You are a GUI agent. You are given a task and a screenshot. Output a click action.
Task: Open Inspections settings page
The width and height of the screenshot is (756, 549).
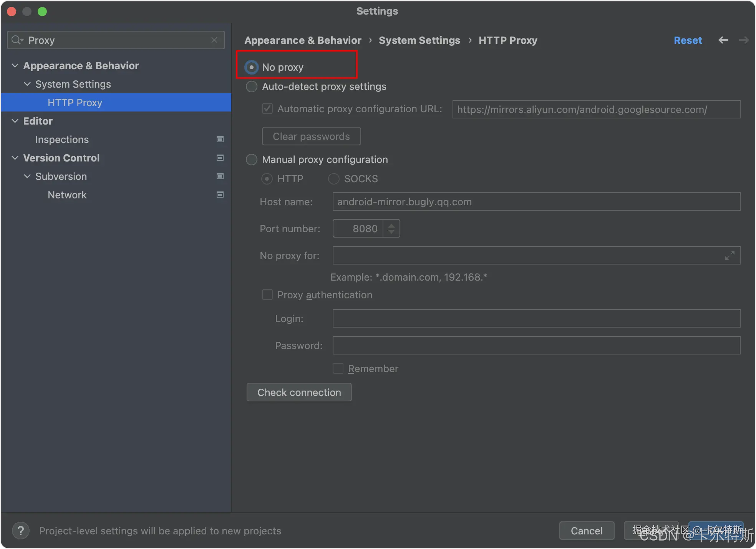[x=62, y=139]
